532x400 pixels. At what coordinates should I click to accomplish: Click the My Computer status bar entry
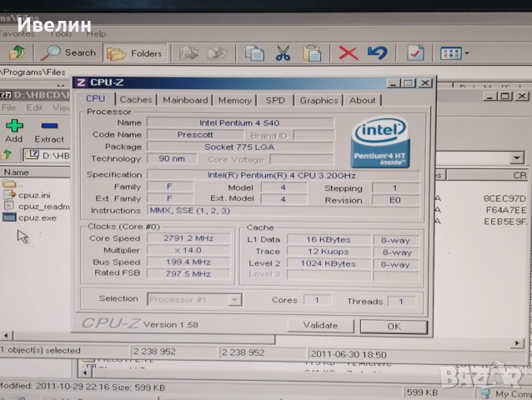(x=505, y=394)
